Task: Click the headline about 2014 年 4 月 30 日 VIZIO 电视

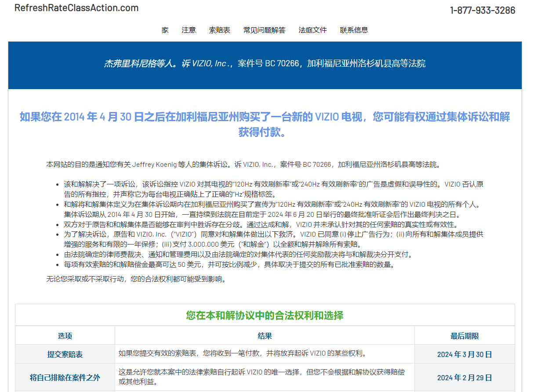Action: [265, 124]
